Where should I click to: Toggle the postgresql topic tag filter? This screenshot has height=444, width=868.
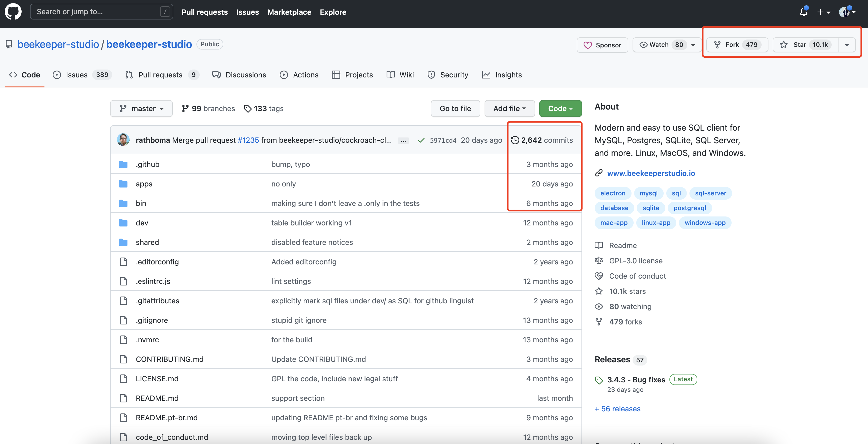click(x=690, y=207)
